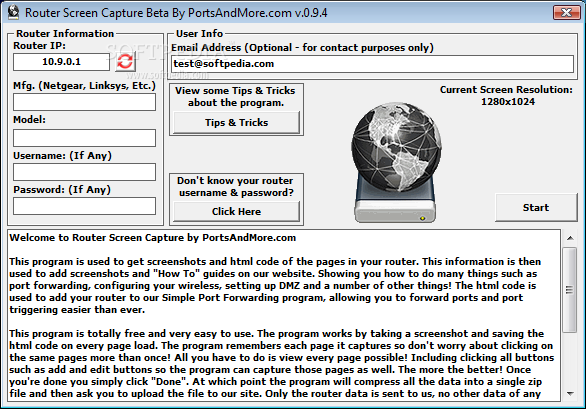The width and height of the screenshot is (586, 409).
Task: Click the "1280x1024" resolution value
Action: pyautogui.click(x=508, y=102)
